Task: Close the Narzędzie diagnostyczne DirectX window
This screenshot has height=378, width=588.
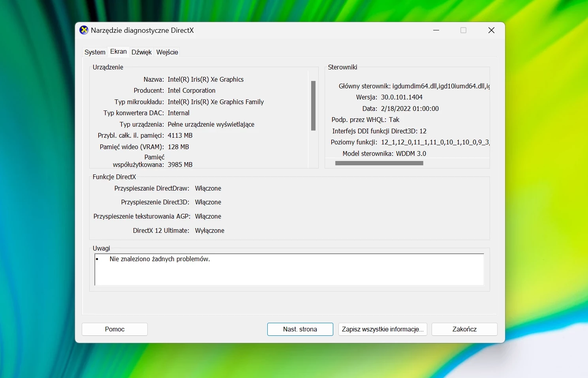Action: (491, 30)
